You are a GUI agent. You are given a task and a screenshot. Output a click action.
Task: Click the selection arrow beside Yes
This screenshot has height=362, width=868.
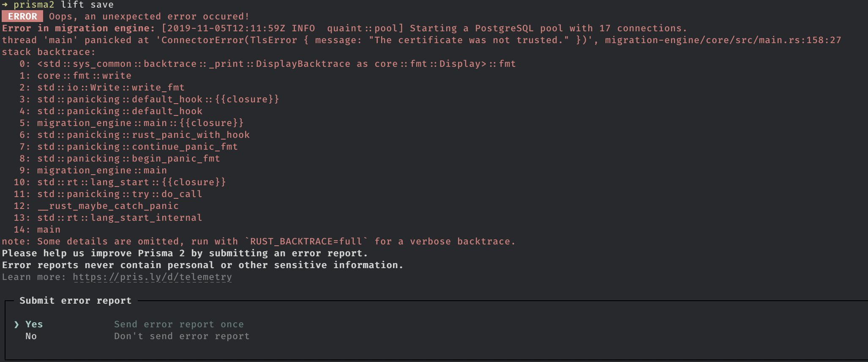click(x=16, y=324)
